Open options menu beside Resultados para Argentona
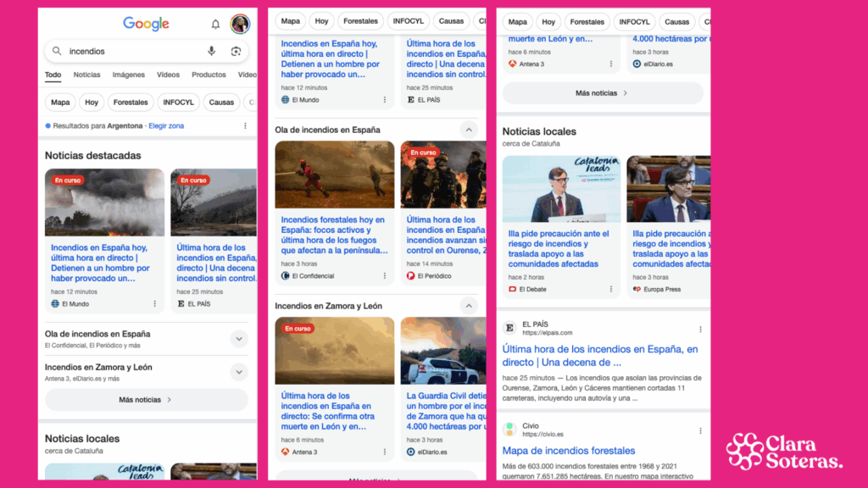This screenshot has width=868, height=488. click(245, 125)
